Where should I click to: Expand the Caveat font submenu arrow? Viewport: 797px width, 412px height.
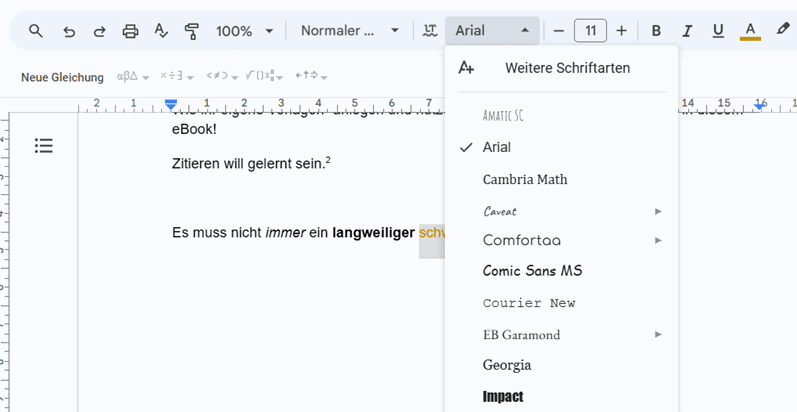pos(658,211)
